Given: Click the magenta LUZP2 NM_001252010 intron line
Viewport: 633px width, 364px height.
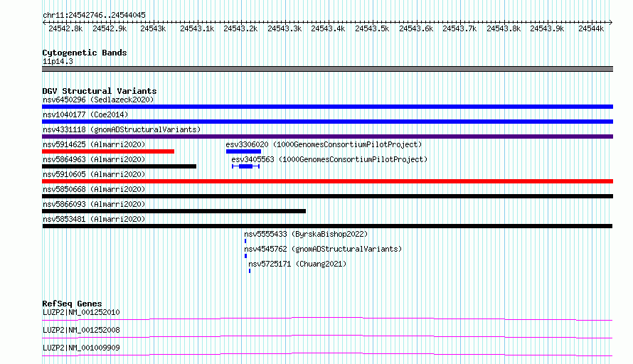Looking at the screenshot, I should coord(327,318).
